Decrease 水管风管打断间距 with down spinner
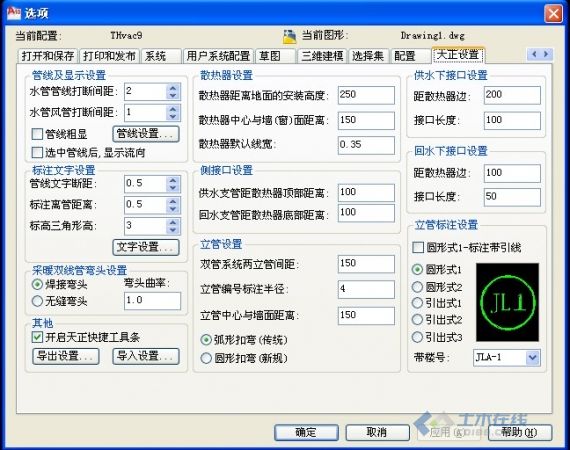 coord(173,117)
